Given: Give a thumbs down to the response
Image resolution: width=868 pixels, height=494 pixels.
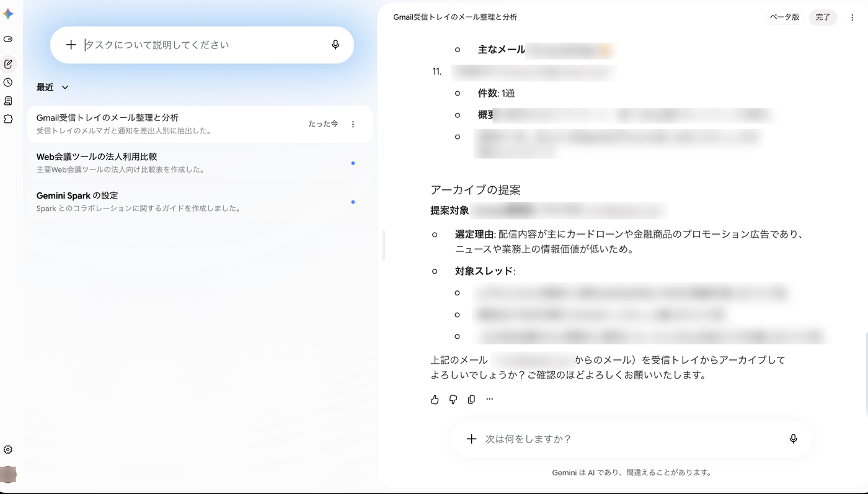Looking at the screenshot, I should click(453, 400).
